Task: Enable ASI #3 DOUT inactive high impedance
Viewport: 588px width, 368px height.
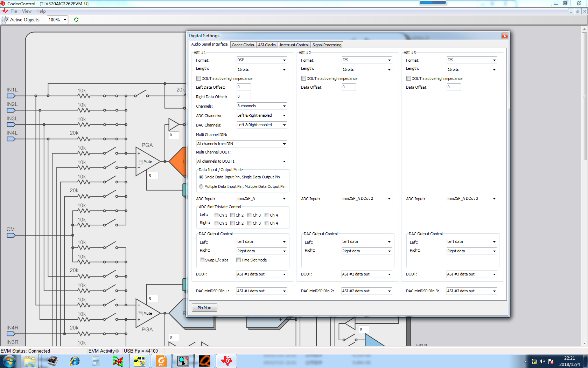Action: 408,79
